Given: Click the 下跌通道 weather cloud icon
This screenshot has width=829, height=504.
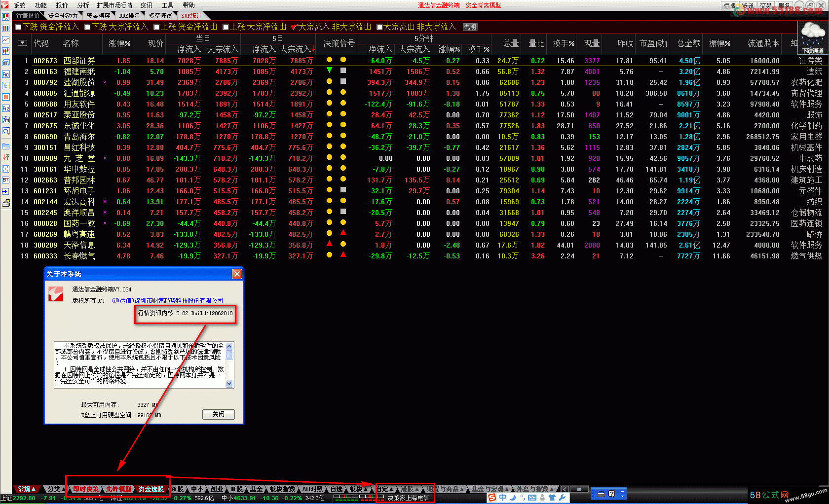Looking at the screenshot, I should (x=813, y=38).
